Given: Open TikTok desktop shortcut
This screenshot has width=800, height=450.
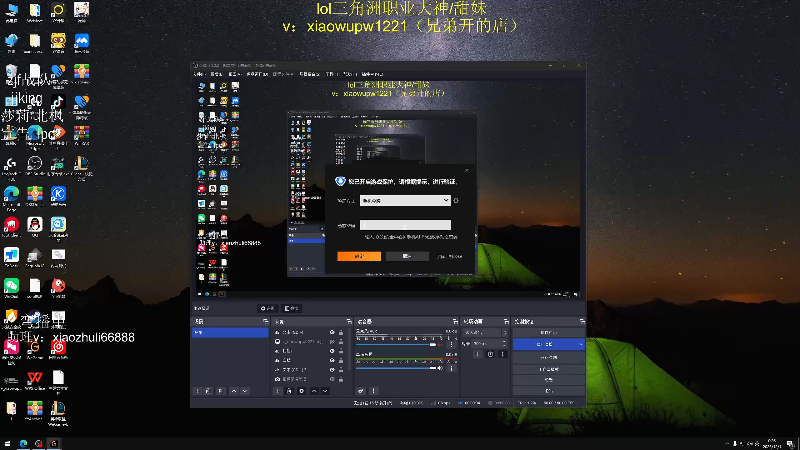Looking at the screenshot, I should [x=58, y=104].
